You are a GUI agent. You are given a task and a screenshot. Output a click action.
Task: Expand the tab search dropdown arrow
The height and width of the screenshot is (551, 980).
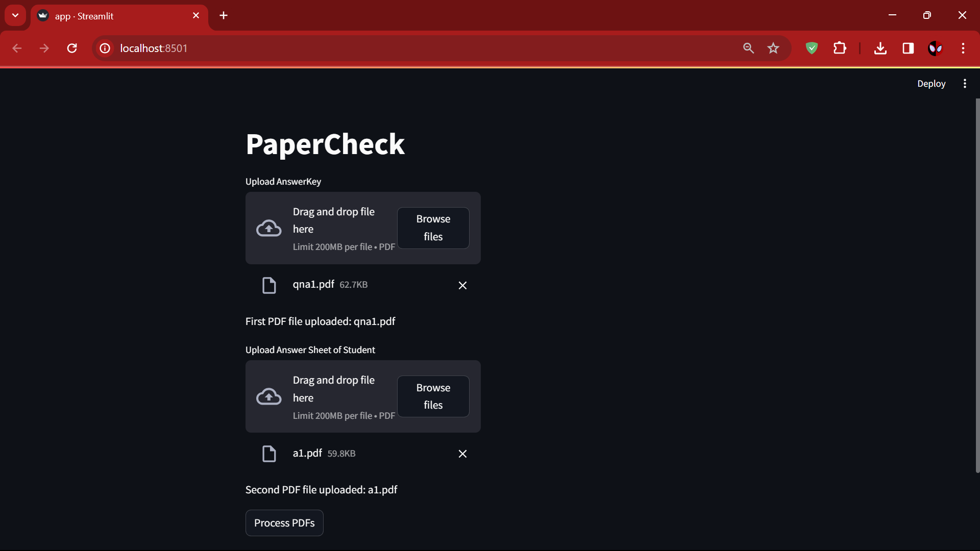click(15, 15)
